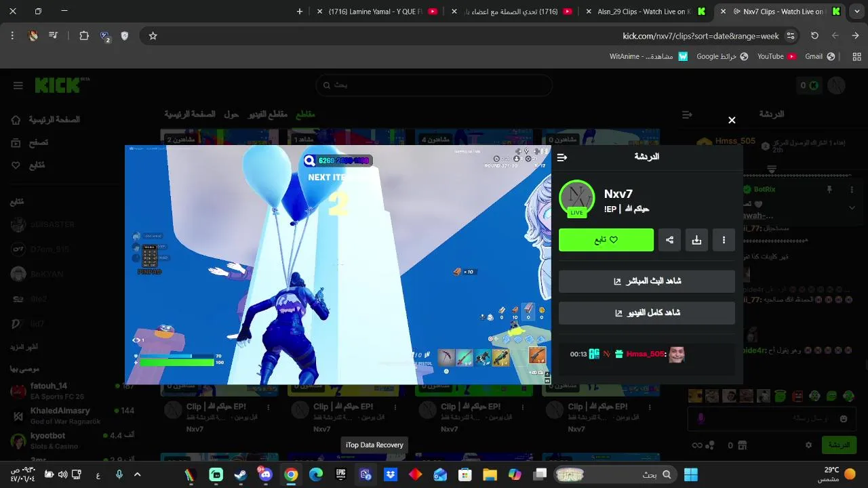The image size is (868, 488).
Task: Open the YouTube bookmark
Action: (776, 56)
